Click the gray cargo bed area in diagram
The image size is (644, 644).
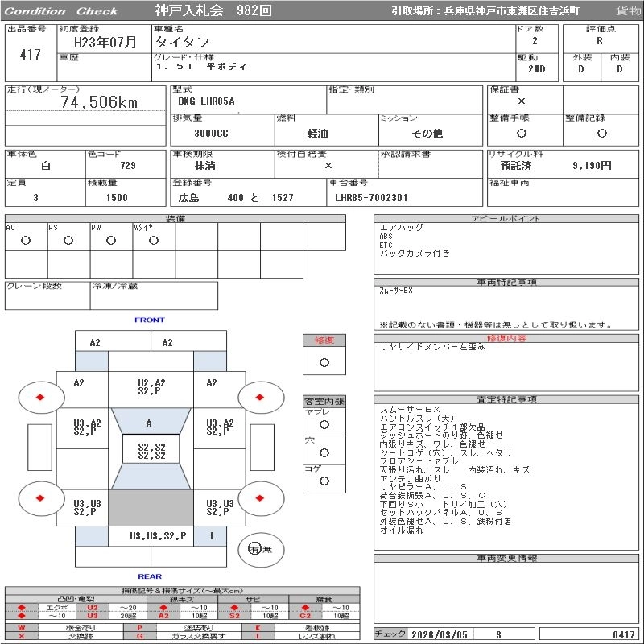pos(151,508)
